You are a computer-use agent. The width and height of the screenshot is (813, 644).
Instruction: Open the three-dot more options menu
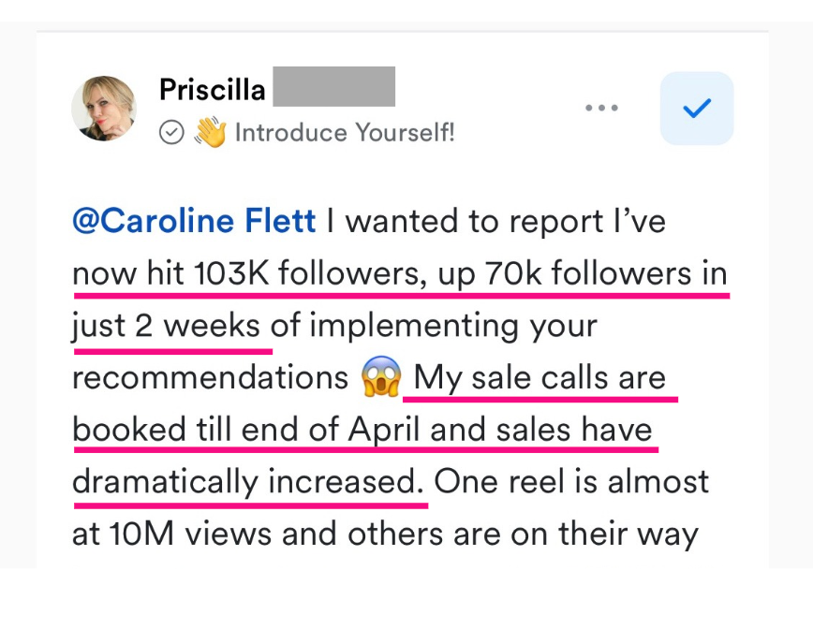[x=601, y=108]
